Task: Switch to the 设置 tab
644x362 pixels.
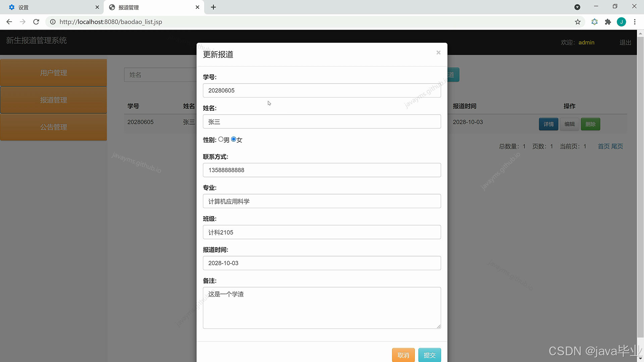Action: click(52, 7)
